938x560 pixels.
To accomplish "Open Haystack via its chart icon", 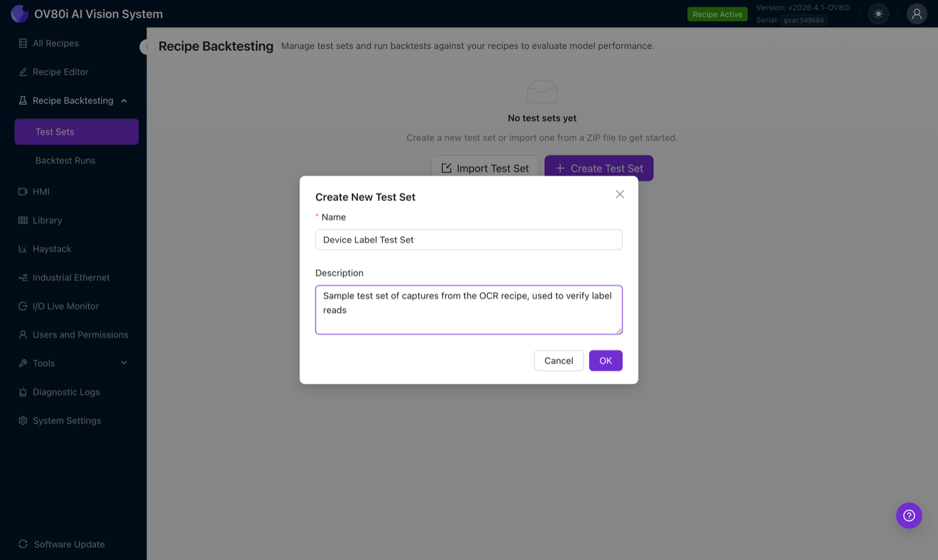I will tap(24, 249).
